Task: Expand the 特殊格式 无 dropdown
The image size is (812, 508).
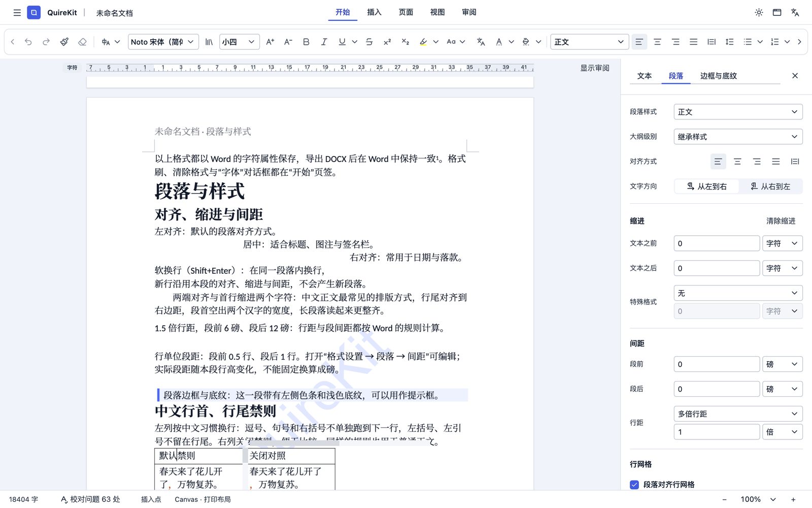Action: [738, 293]
